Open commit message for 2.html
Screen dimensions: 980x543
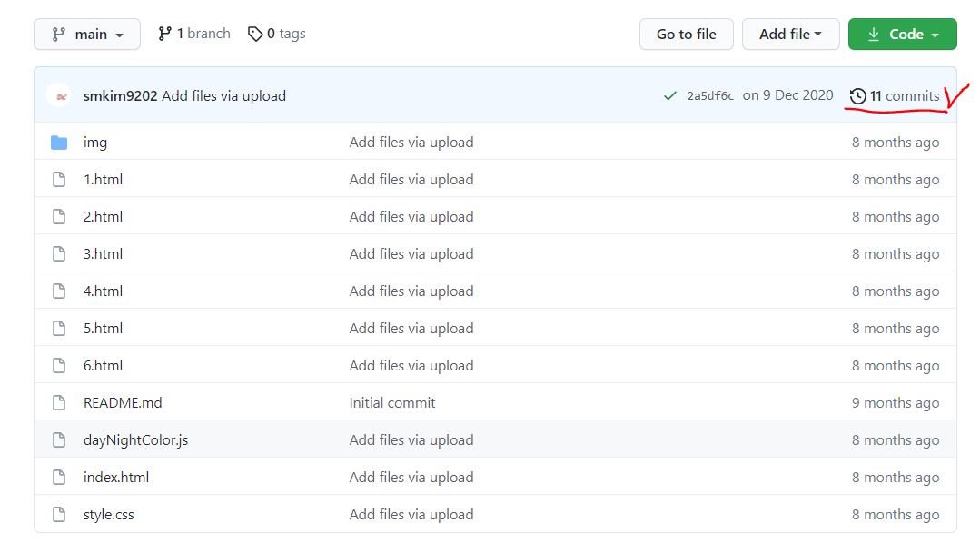411,217
